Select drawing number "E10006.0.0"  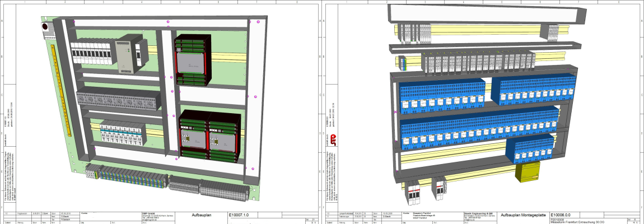(561, 215)
